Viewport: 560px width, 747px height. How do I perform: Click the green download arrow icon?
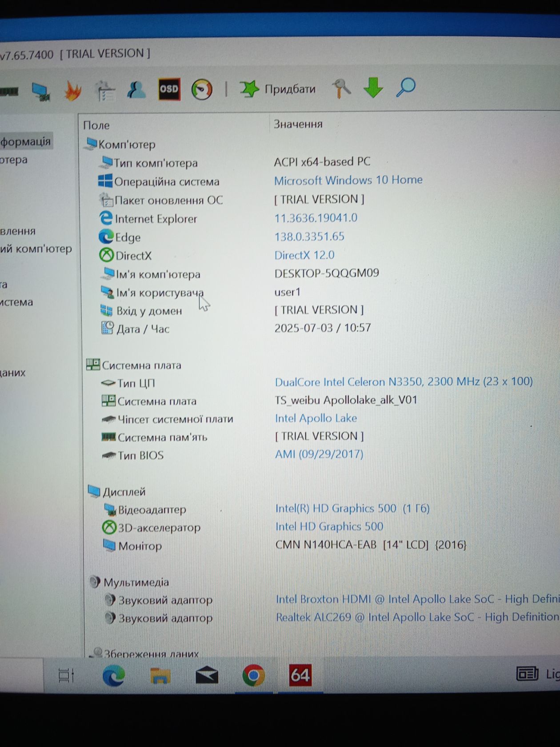click(373, 87)
